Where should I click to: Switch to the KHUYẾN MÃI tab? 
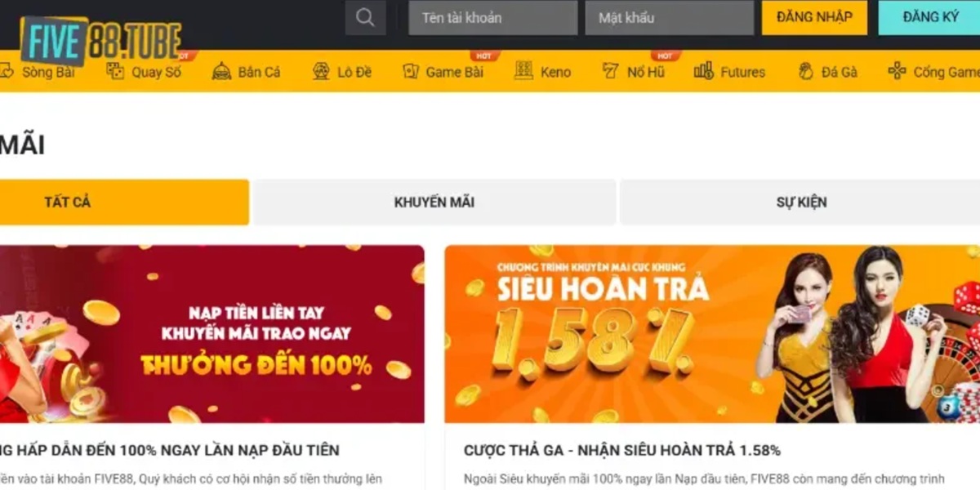point(434,202)
